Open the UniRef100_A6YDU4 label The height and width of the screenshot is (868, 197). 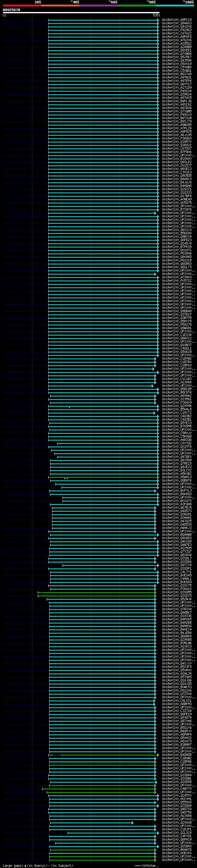coord(177,108)
